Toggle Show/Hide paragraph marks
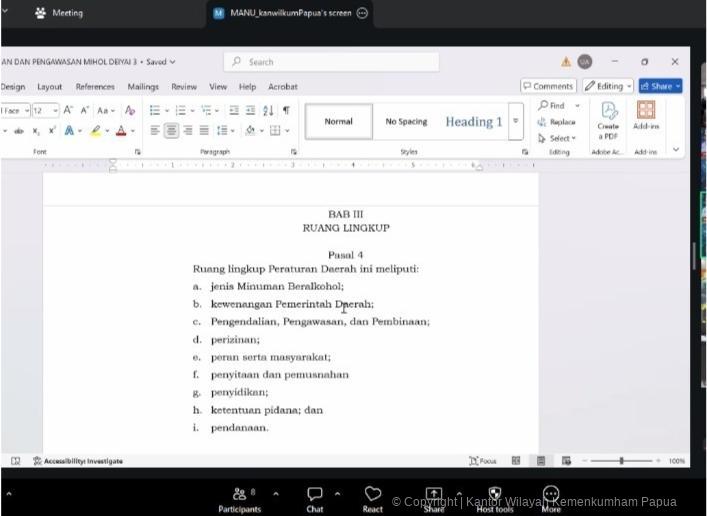This screenshot has height=516, width=707. tap(286, 110)
